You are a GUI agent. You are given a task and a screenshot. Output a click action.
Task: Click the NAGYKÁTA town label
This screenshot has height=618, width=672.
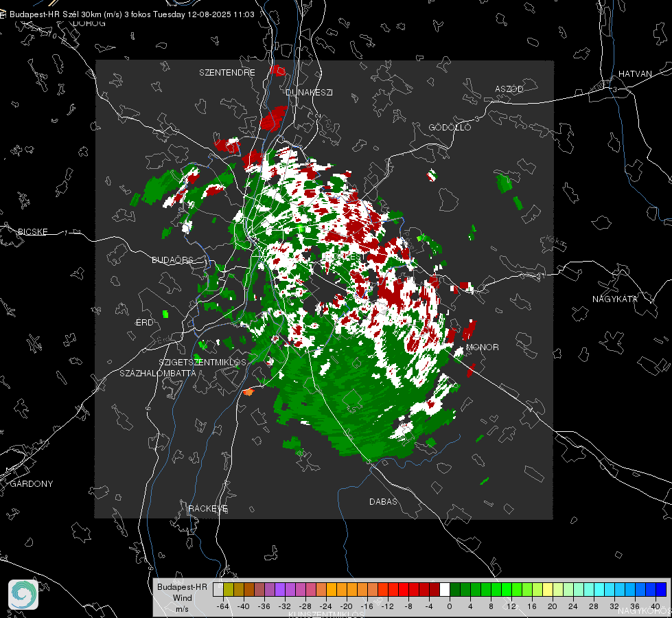[x=615, y=299]
